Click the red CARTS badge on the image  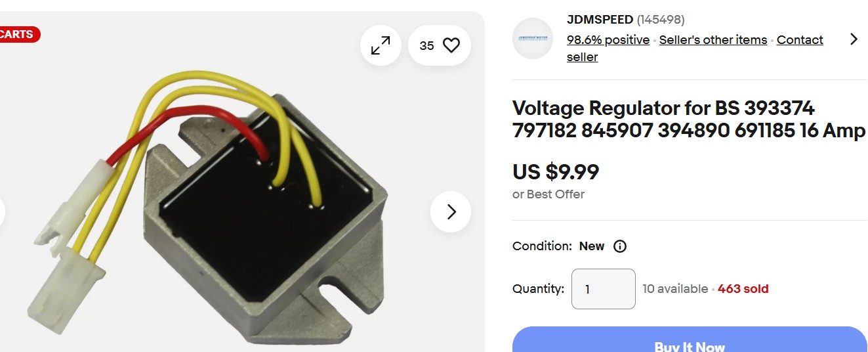tap(20, 34)
